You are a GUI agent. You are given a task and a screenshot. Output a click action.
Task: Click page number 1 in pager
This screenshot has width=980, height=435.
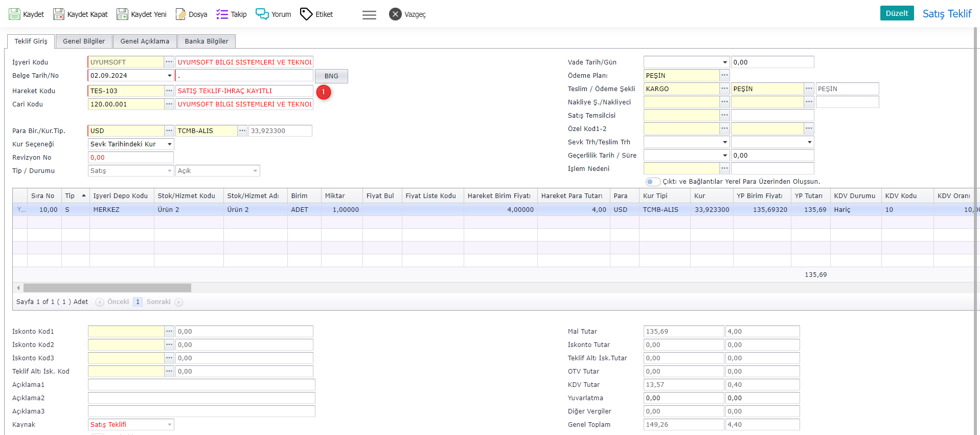(138, 302)
